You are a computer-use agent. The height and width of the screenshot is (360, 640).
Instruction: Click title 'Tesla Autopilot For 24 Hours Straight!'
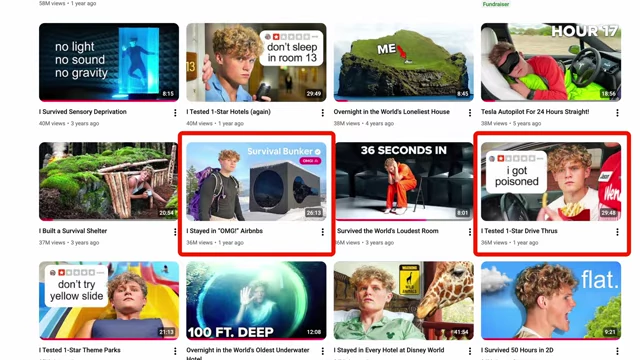coord(535,112)
